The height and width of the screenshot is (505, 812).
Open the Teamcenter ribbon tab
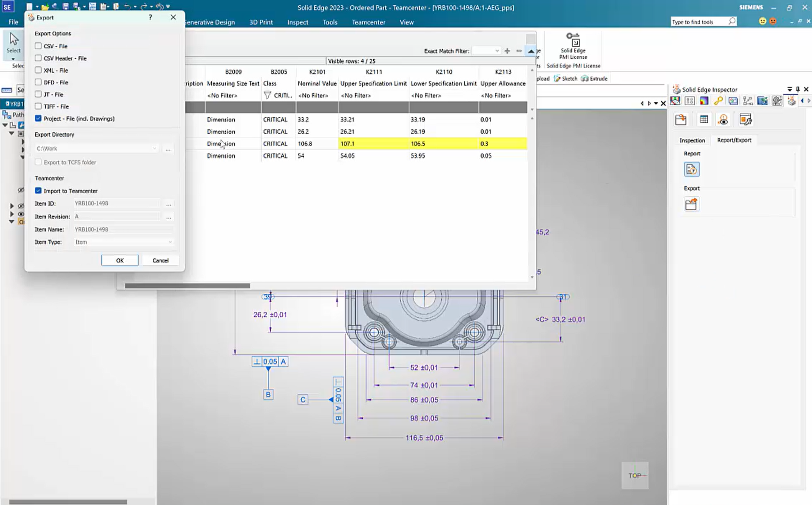coord(368,22)
